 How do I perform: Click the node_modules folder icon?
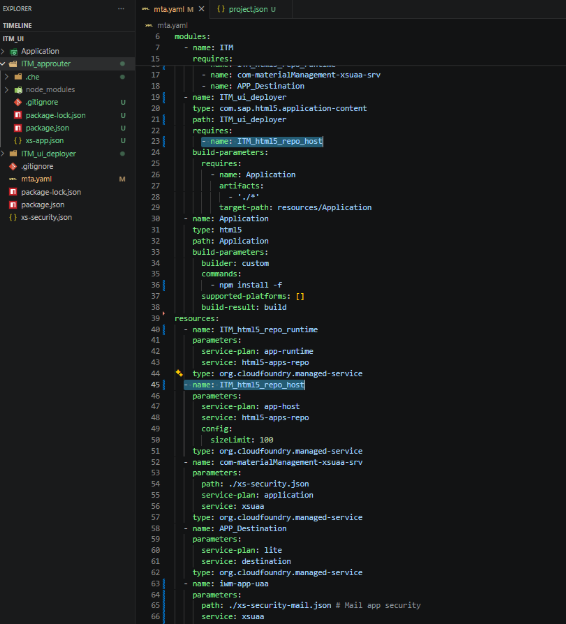click(18, 90)
